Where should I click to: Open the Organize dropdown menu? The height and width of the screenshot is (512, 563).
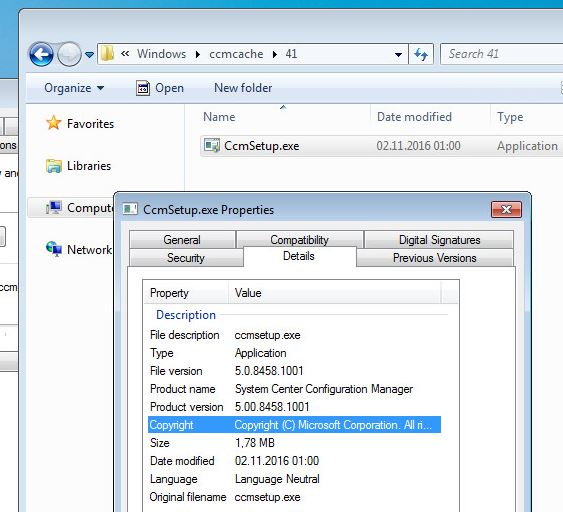[x=74, y=88]
